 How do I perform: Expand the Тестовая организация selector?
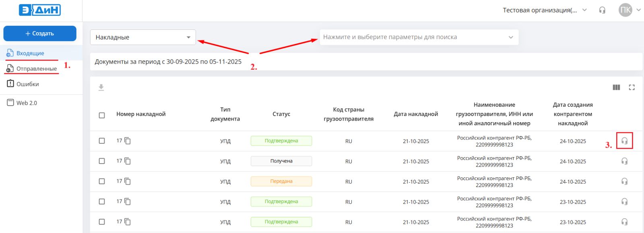pyautogui.click(x=545, y=10)
